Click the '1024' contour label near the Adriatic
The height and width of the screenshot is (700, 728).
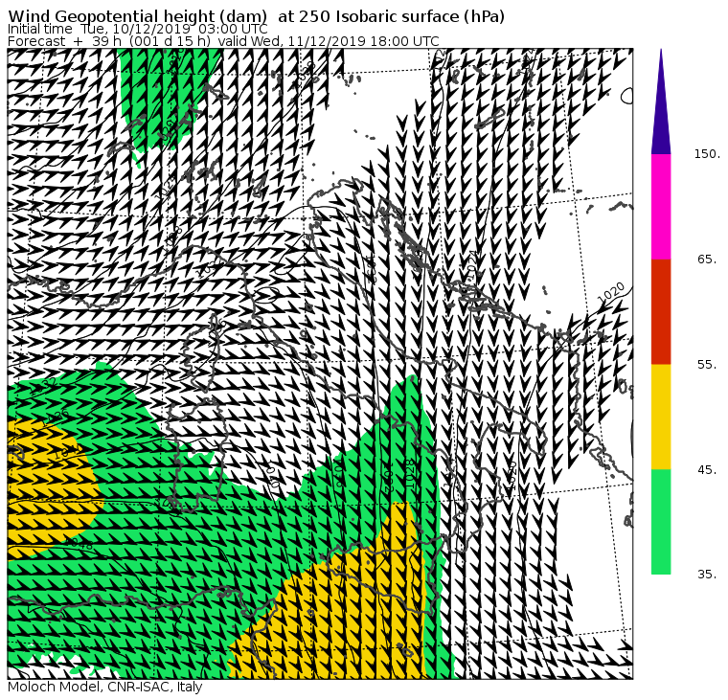(x=471, y=266)
